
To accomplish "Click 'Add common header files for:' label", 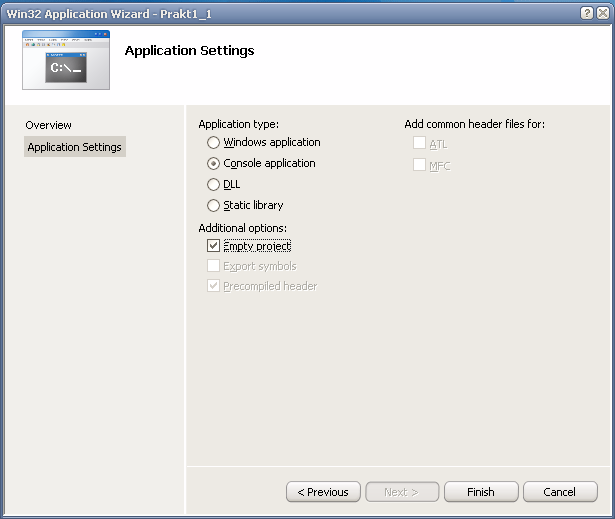I will [475, 124].
